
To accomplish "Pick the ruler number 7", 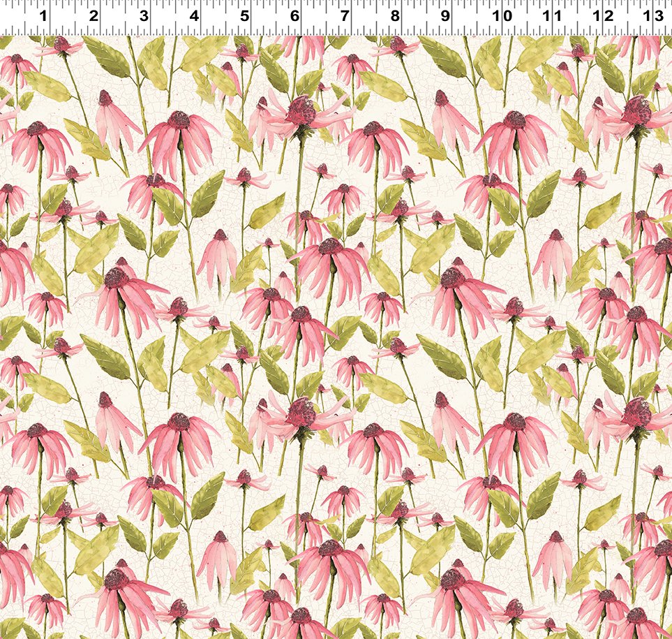I will click(x=345, y=16).
